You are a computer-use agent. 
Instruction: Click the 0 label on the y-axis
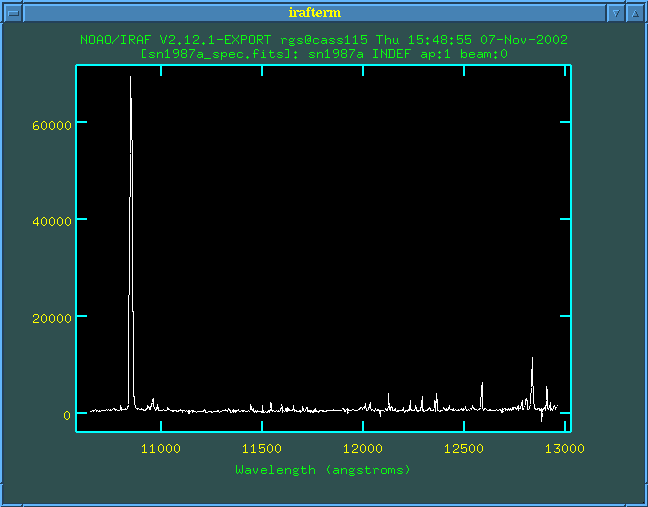point(67,414)
